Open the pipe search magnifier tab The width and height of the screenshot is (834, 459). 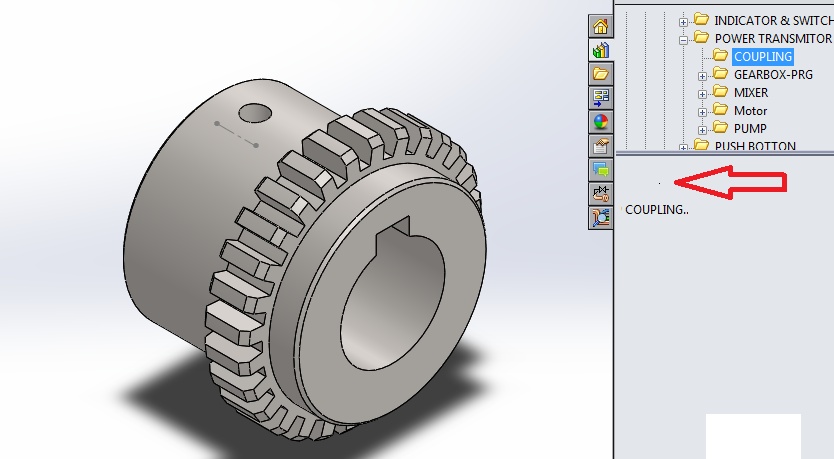601,218
